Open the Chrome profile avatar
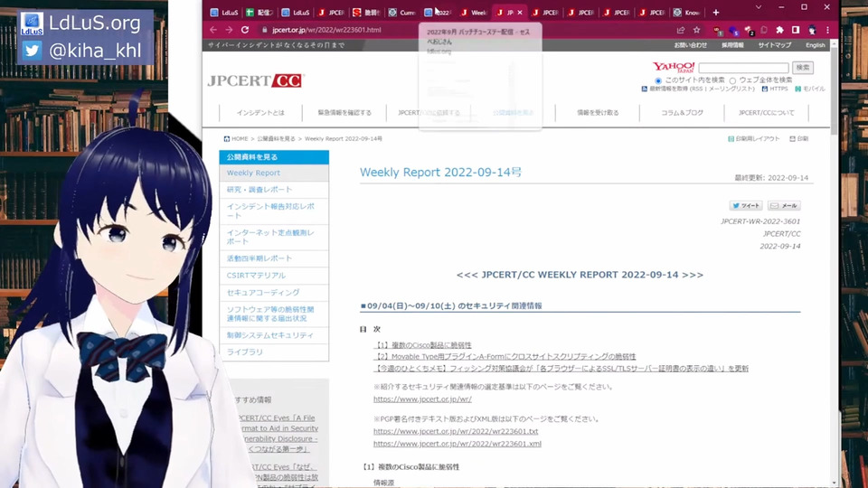Image resolution: width=868 pixels, height=488 pixels. pos(812,30)
